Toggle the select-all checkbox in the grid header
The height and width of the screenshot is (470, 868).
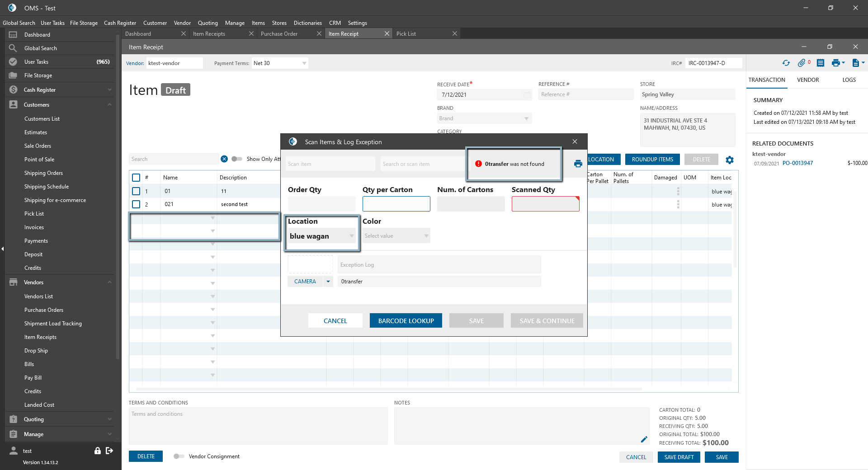point(136,178)
